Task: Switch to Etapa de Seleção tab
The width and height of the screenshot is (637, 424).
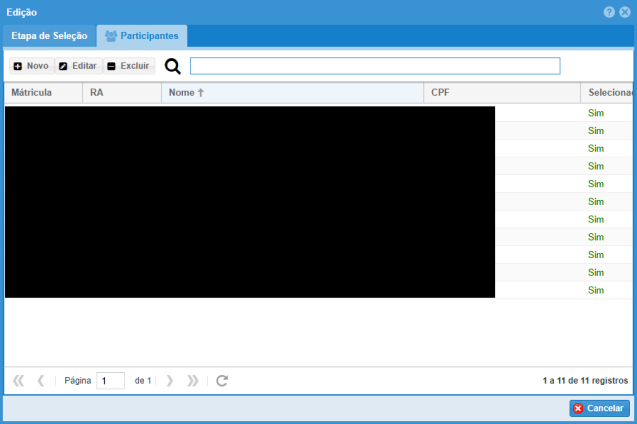Action: (x=49, y=36)
